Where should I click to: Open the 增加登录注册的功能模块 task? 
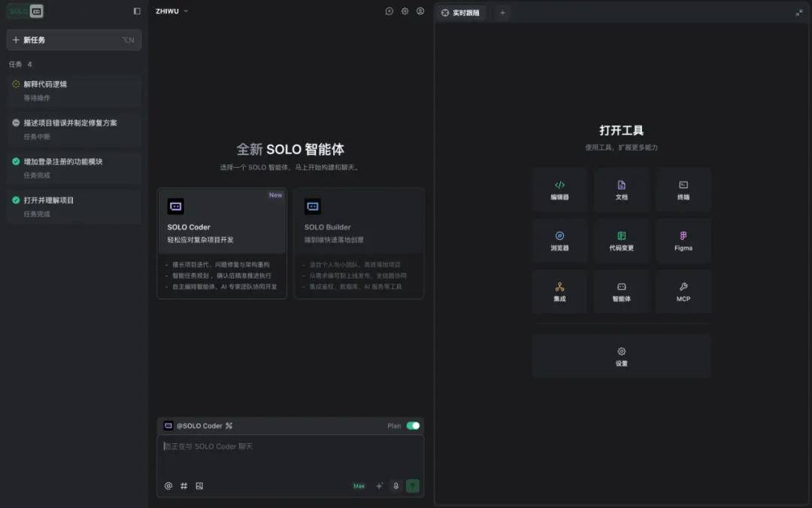click(x=74, y=168)
